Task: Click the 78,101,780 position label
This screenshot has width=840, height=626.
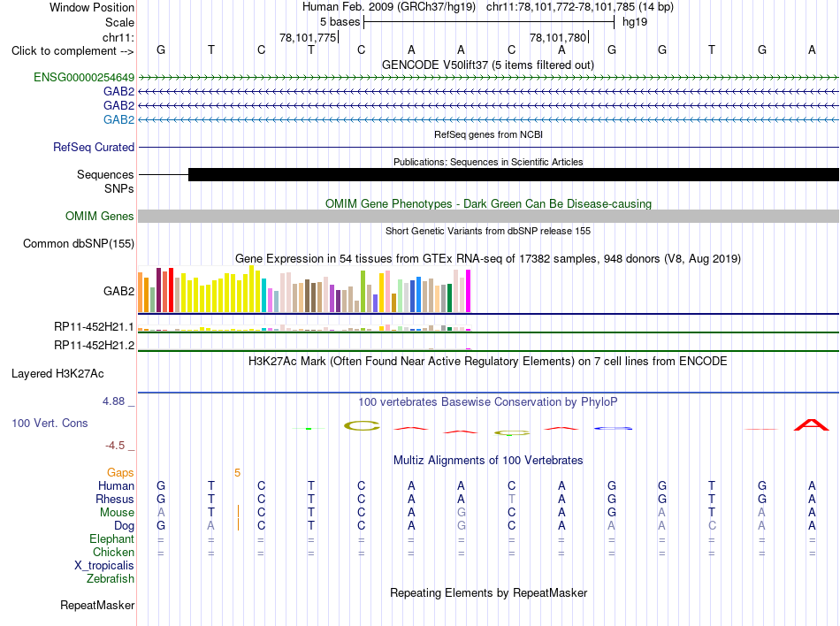Action: point(558,37)
